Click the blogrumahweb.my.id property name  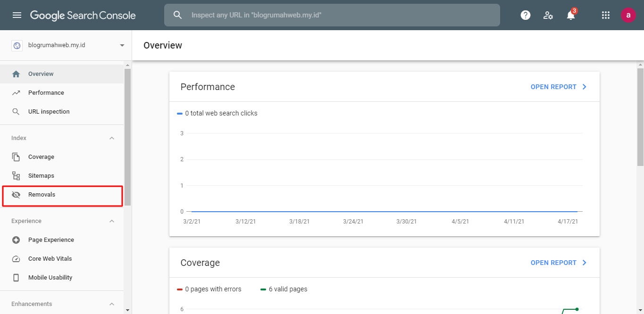[x=57, y=46]
